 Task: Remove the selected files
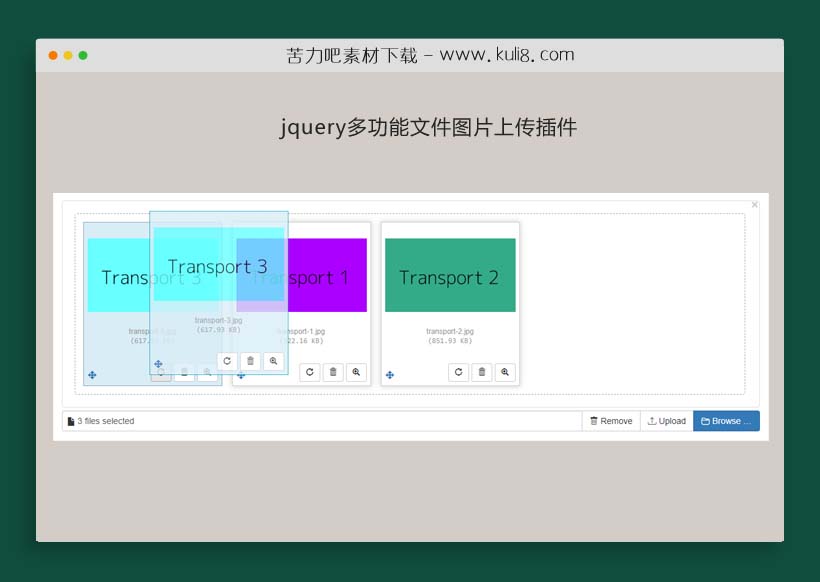click(610, 421)
